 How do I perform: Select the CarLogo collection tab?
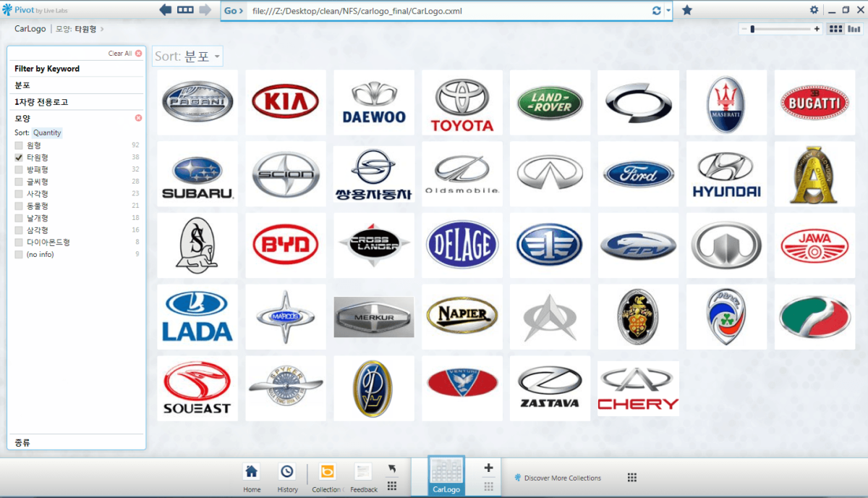pos(446,476)
